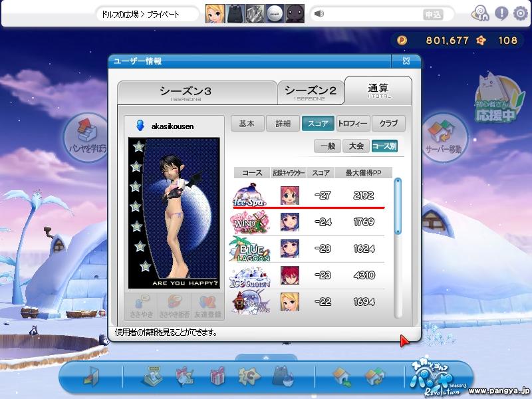
Task: Click the ドルフの広場 > プライベート location label
Action: (x=140, y=15)
